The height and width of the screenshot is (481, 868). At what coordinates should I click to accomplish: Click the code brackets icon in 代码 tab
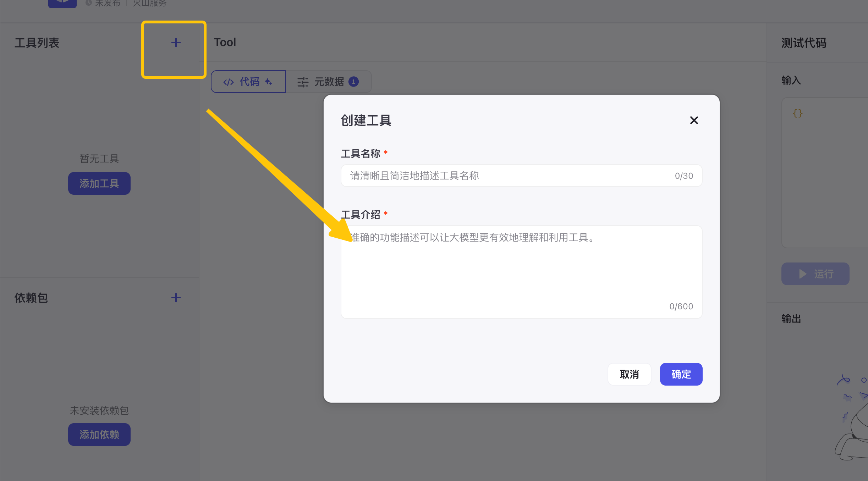tap(228, 82)
